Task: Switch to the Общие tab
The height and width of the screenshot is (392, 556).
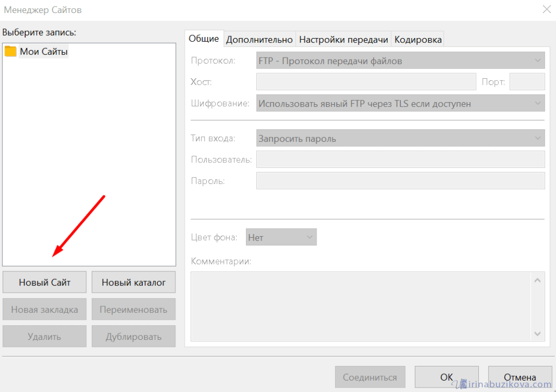Action: pyautogui.click(x=204, y=39)
